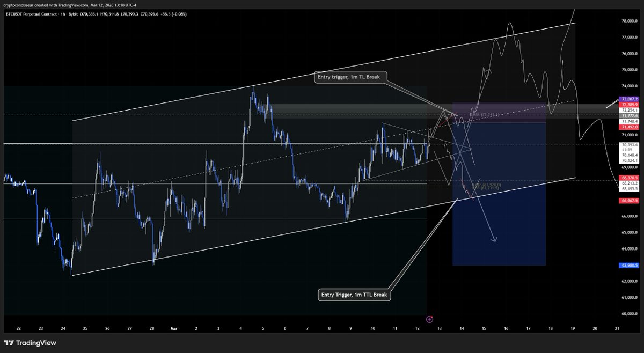This screenshot has width=644, height=353.
Task: Click date 28 on the time axis
Action: [x=152, y=327]
